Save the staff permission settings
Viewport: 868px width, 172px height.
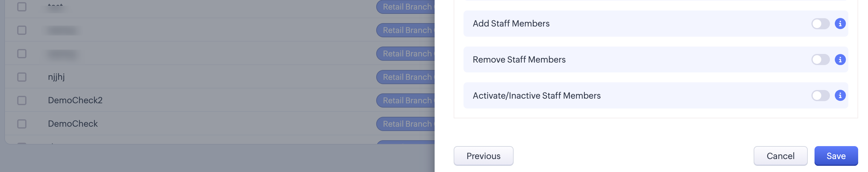(x=836, y=156)
